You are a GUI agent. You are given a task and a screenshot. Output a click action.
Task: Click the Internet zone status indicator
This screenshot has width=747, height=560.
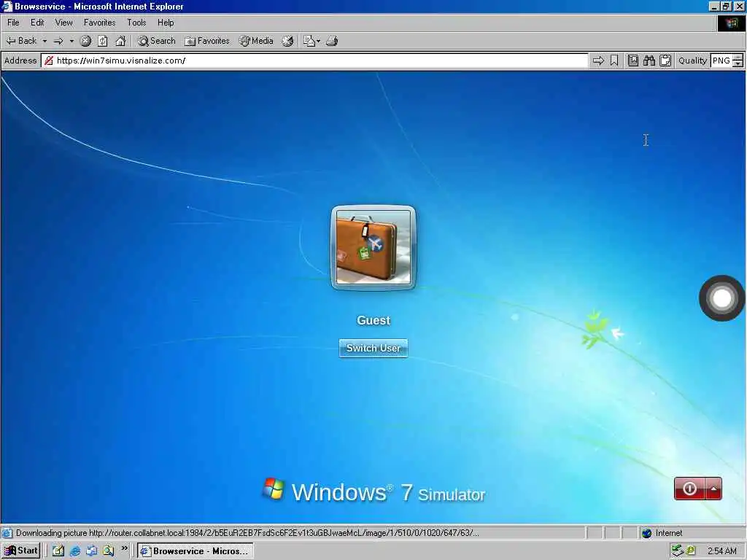tap(662, 533)
